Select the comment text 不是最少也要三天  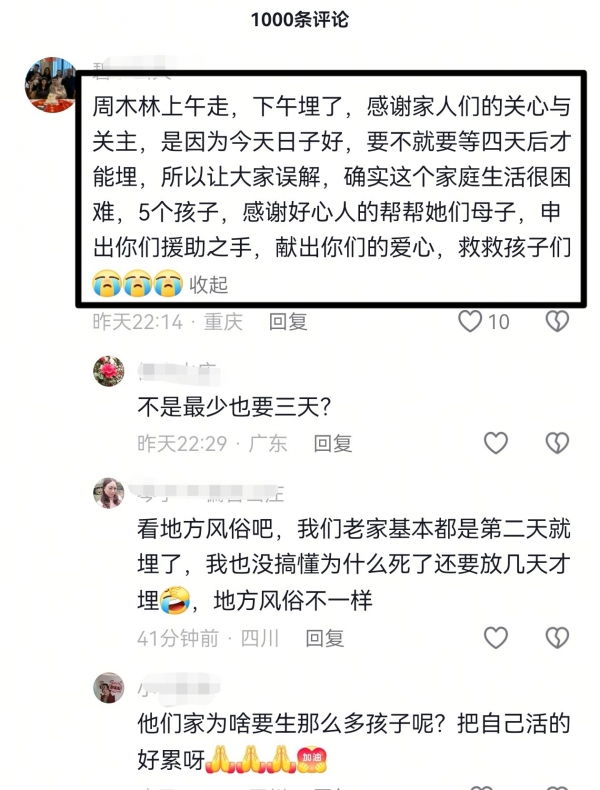click(x=234, y=407)
